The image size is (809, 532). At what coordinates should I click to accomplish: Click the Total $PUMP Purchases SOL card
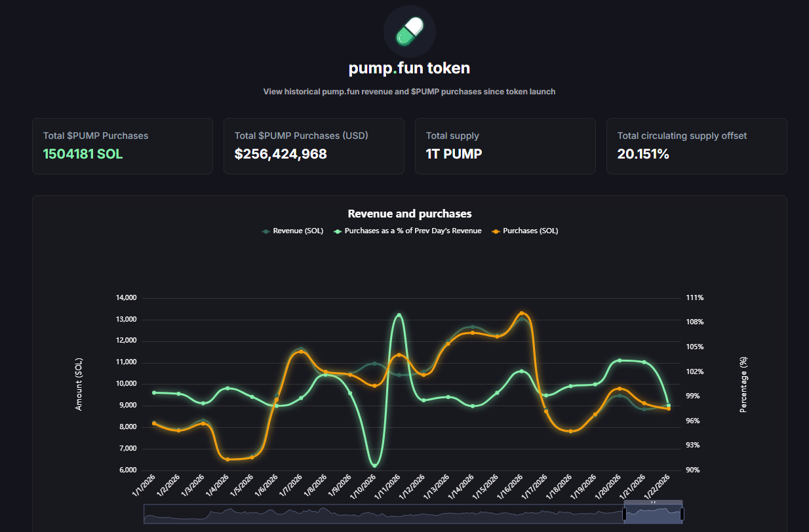click(x=123, y=146)
